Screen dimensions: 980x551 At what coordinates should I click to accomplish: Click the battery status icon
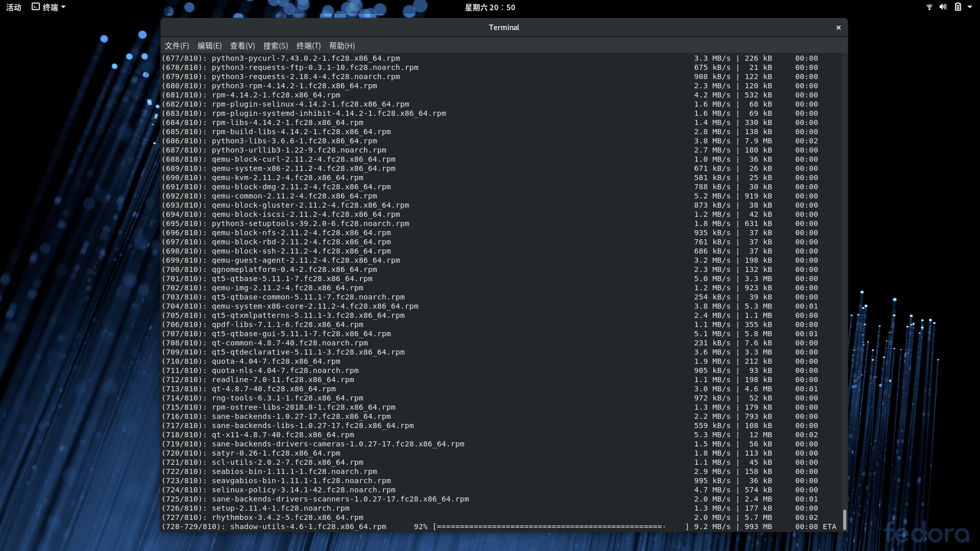coord(958,7)
